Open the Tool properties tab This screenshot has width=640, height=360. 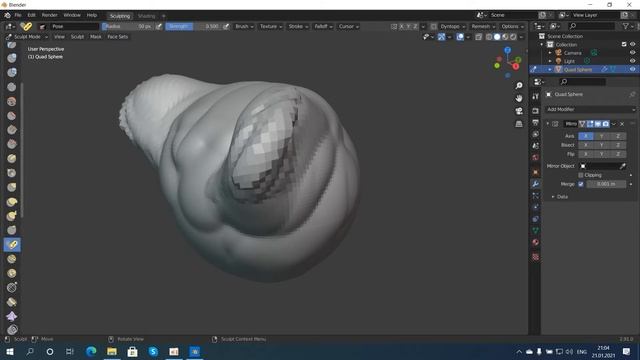536,96
